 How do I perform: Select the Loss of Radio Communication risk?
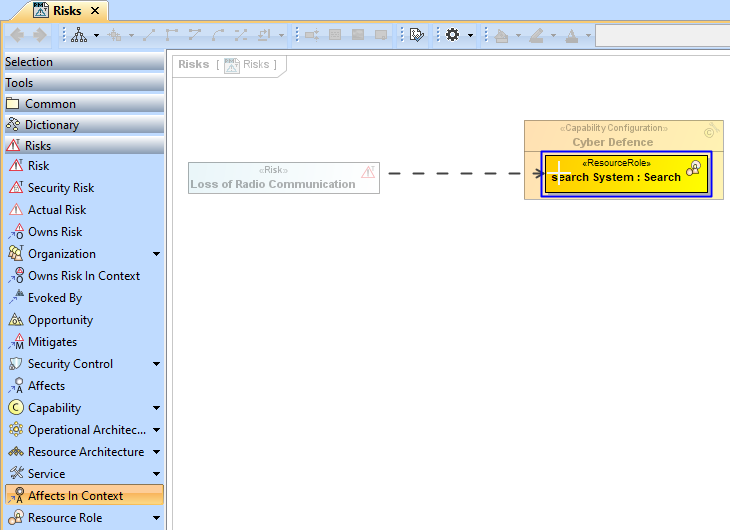click(283, 177)
